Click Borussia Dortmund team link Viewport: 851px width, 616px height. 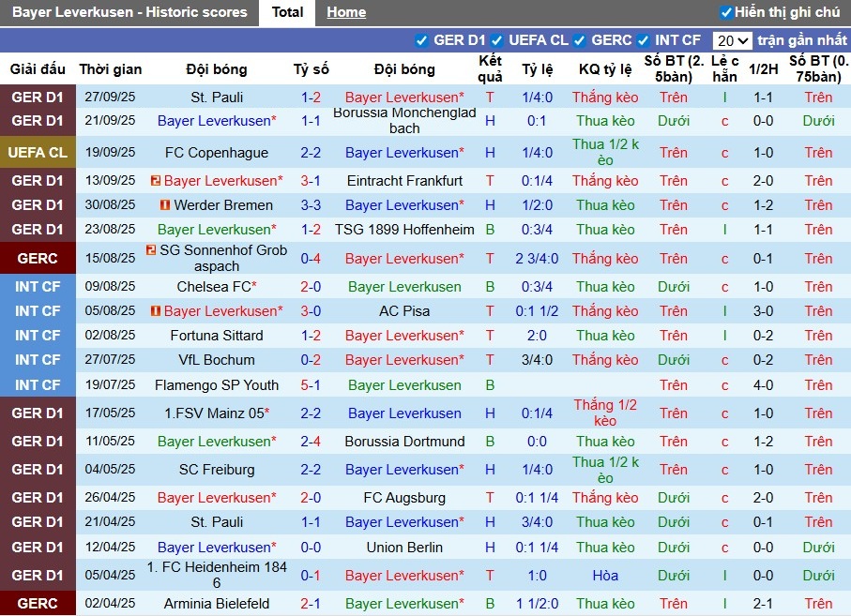(404, 442)
